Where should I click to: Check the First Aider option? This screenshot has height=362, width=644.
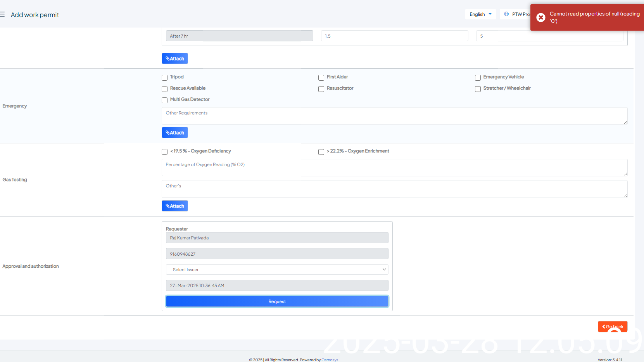[321, 78]
